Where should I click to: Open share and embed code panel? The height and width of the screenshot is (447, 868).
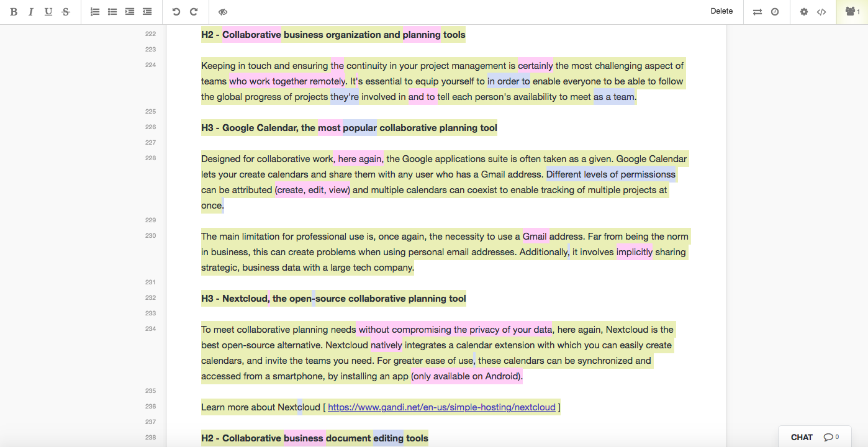point(821,12)
